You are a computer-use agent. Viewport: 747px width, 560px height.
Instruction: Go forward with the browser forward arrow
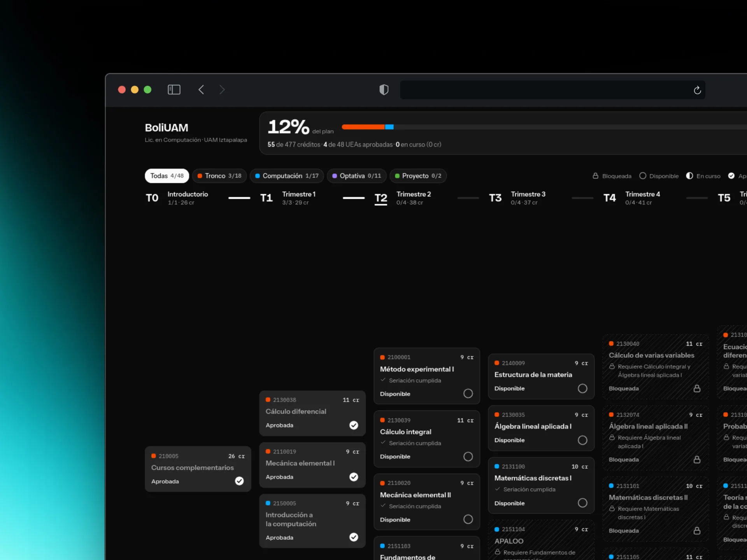[x=222, y=90]
